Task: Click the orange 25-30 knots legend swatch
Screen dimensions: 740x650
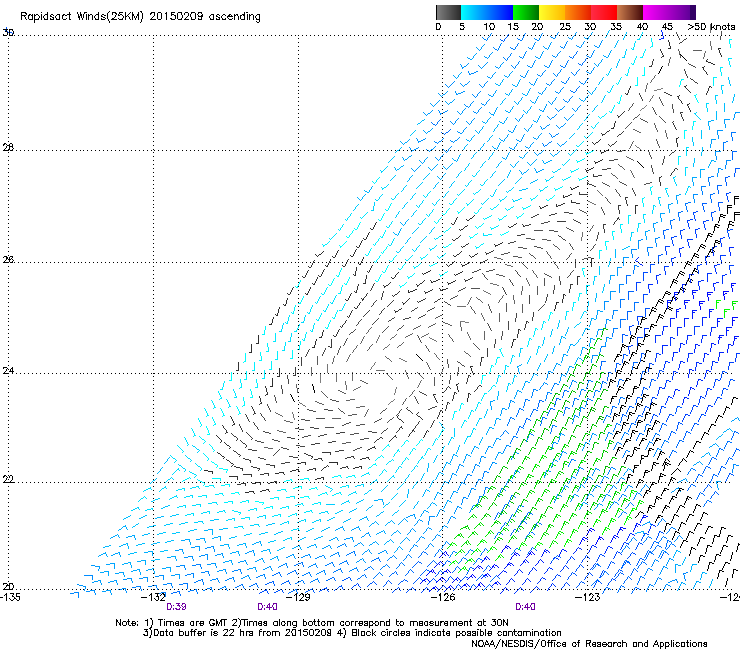Action: (x=578, y=12)
